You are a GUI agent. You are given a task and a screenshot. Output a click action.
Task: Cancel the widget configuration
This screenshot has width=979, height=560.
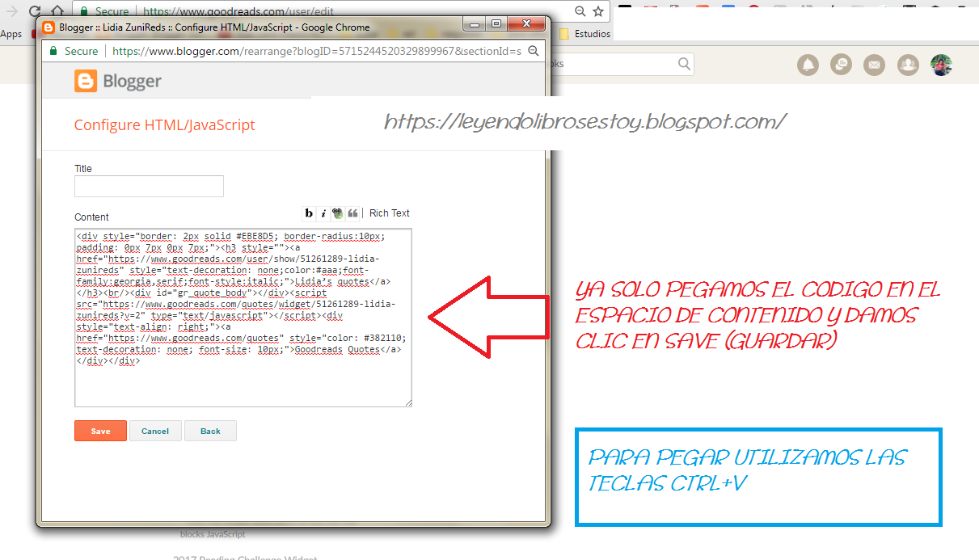click(x=155, y=431)
